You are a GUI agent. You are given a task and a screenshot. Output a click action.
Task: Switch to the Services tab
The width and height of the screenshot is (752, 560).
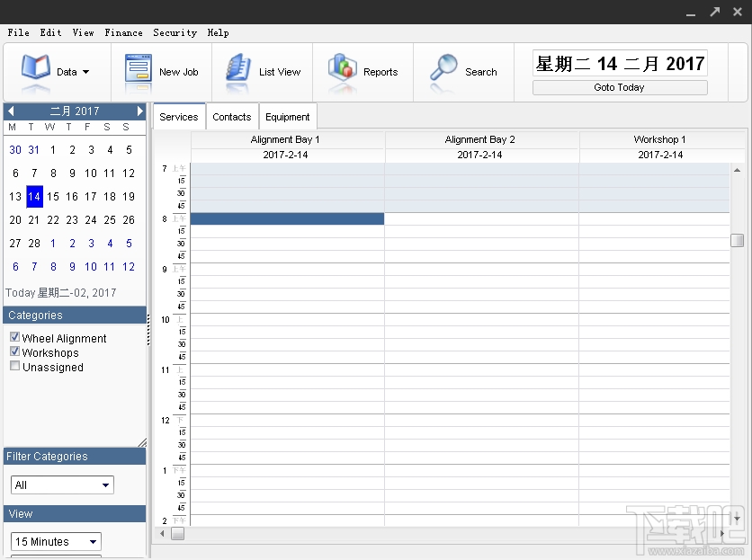[179, 117]
